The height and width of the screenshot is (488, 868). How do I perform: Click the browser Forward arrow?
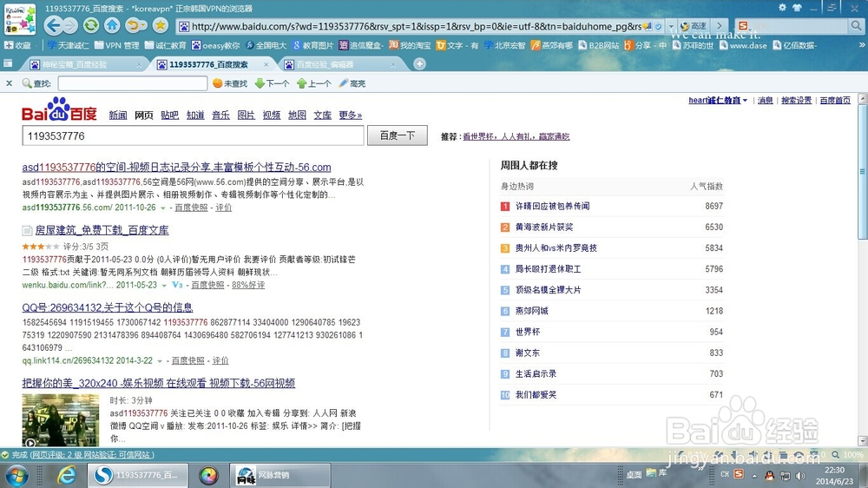pyautogui.click(x=69, y=25)
